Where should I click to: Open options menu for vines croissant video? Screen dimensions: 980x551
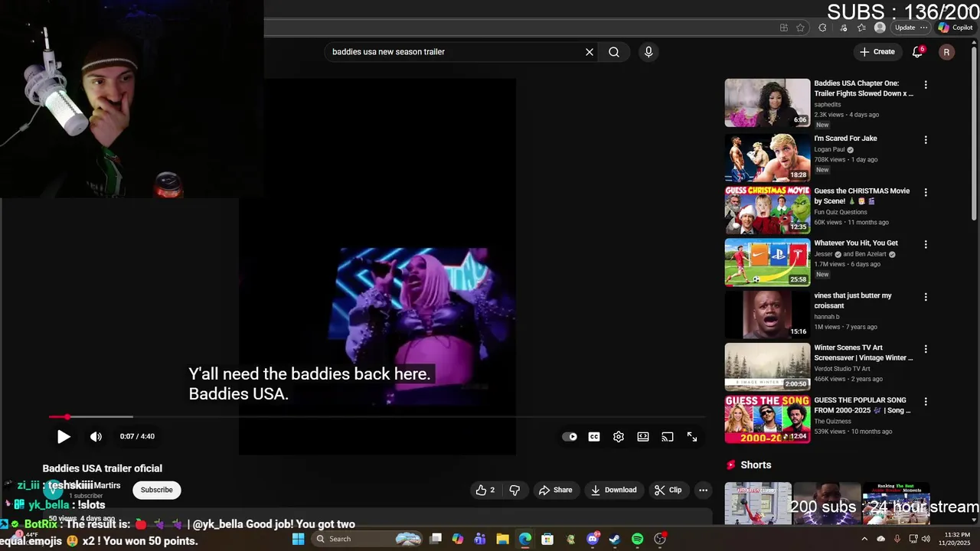point(926,297)
